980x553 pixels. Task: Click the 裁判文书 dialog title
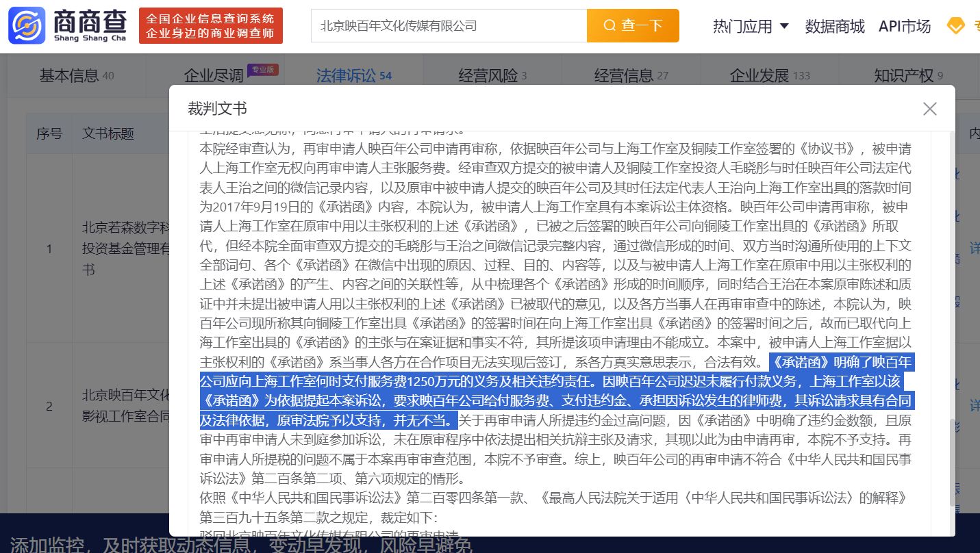(x=217, y=108)
